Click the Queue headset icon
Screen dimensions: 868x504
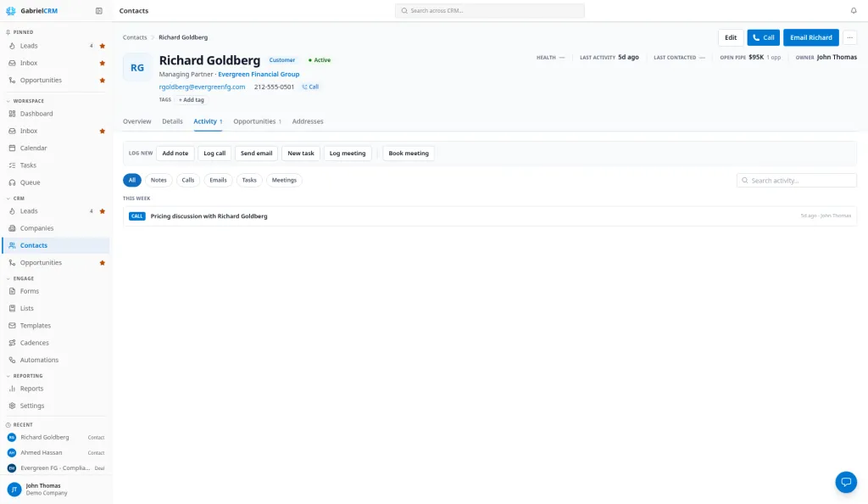pos(12,182)
